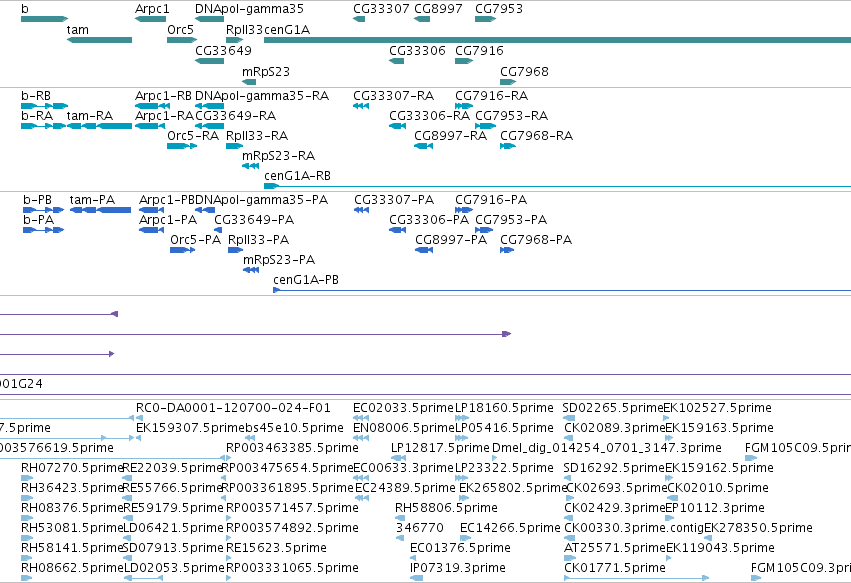This screenshot has height=583, width=851.
Task: Select the b gene glyph
Action: tap(44, 19)
